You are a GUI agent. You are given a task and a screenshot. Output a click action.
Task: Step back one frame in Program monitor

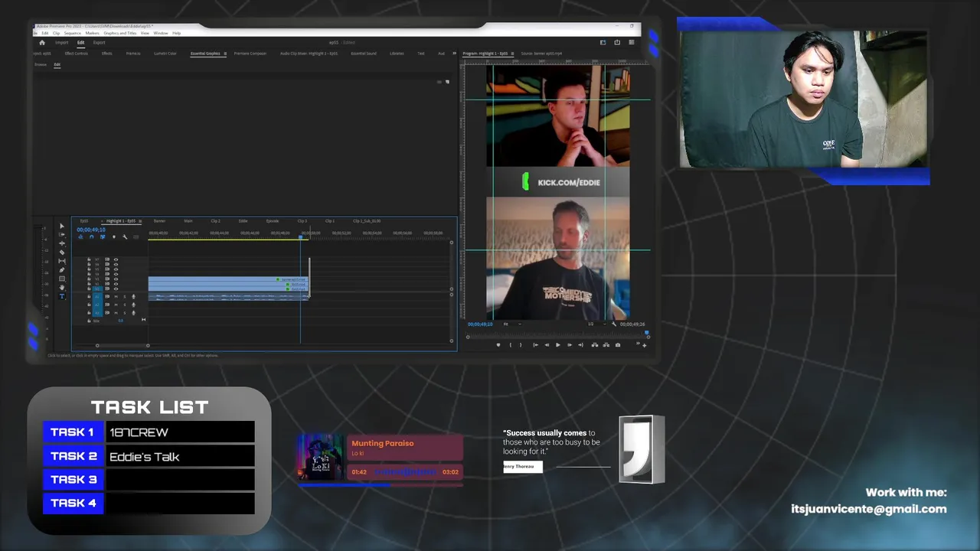click(547, 345)
